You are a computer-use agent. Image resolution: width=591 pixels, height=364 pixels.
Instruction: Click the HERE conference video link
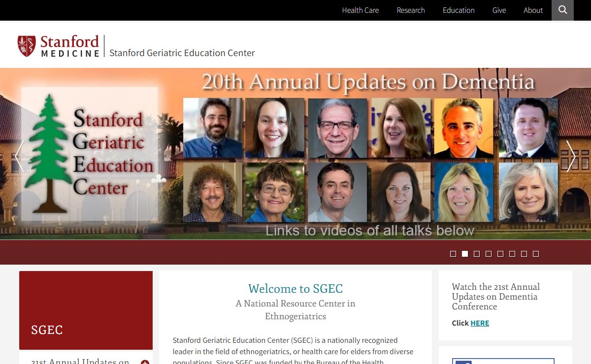point(480,323)
